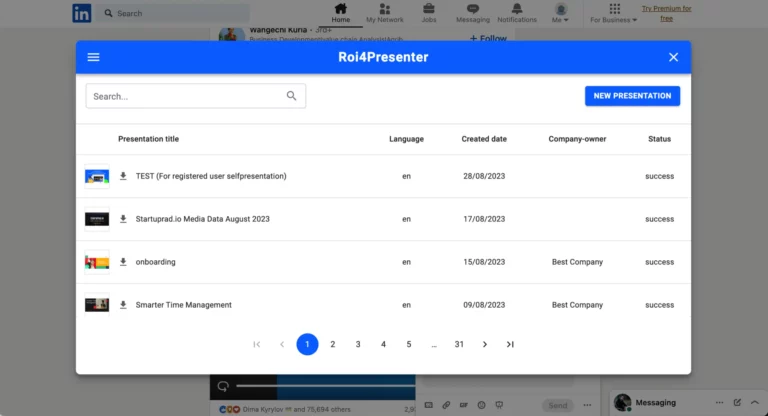Open Try Premium for free link

point(666,13)
